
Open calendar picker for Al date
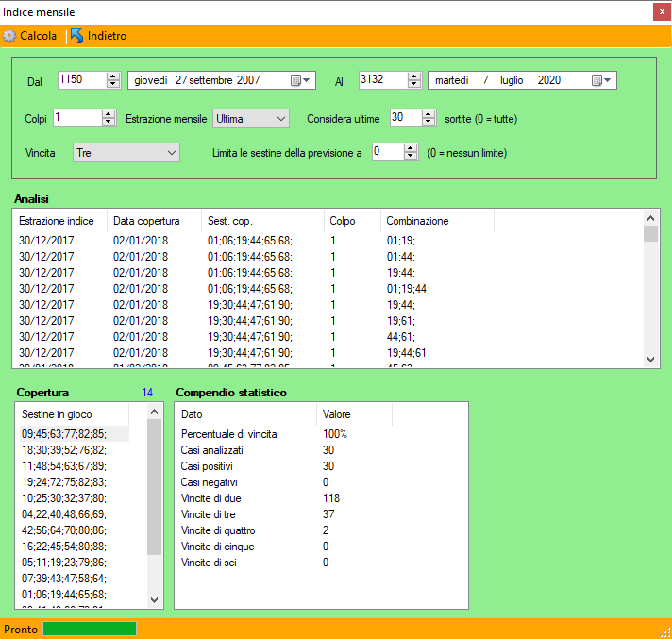pyautogui.click(x=601, y=80)
